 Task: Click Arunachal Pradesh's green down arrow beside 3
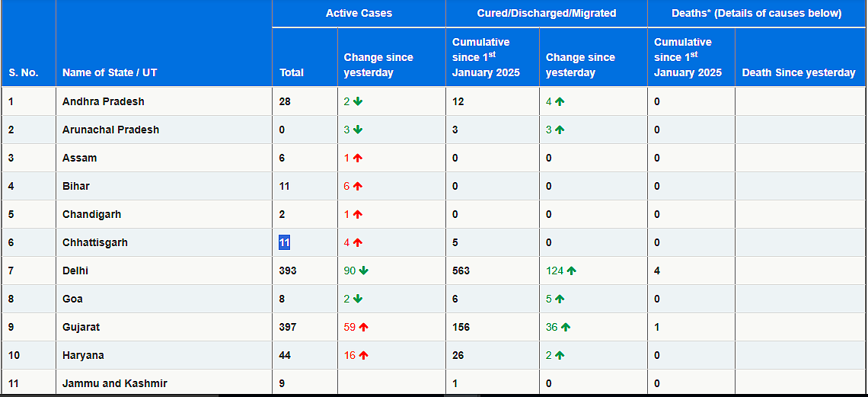[x=358, y=130]
